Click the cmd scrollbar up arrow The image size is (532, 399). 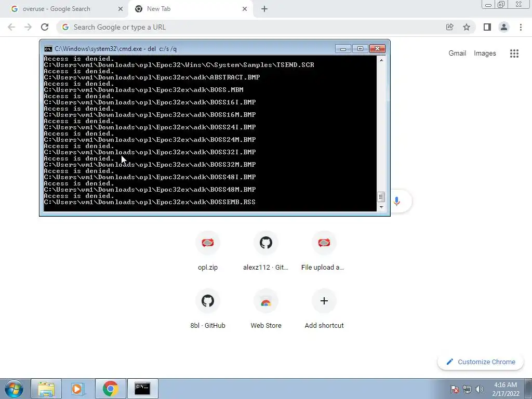[381, 60]
